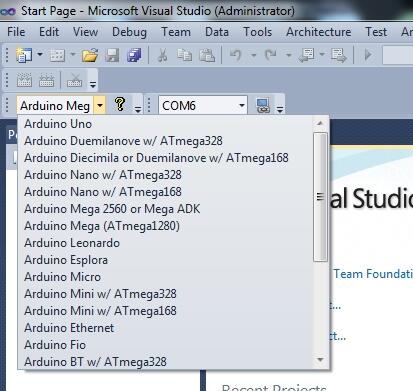Viewport: 413px width, 391px height.
Task: Open the build toolbar options overflow arrow
Action: point(93,85)
